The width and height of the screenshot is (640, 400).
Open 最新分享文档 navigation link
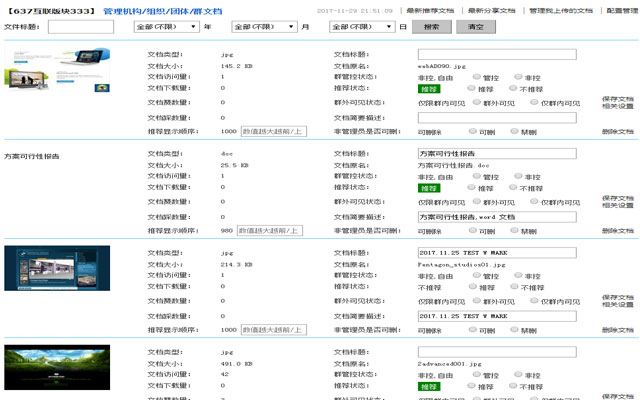pos(494,9)
